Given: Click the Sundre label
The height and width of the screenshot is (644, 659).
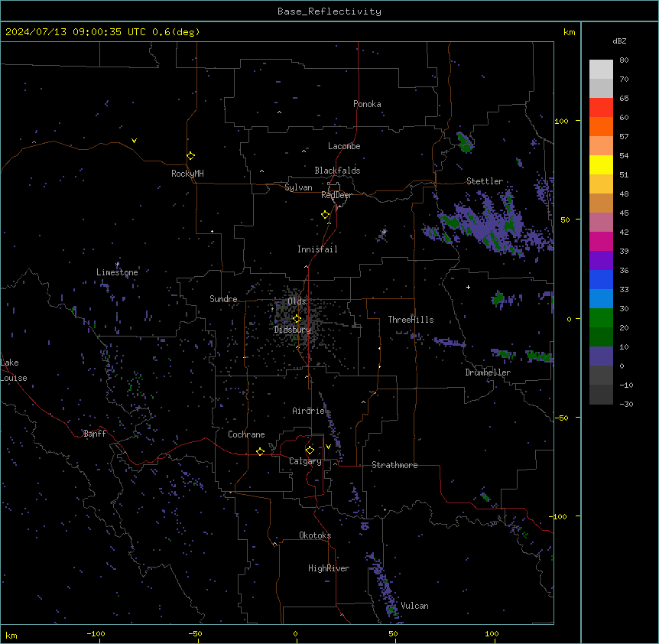Looking at the screenshot, I should (x=223, y=299).
